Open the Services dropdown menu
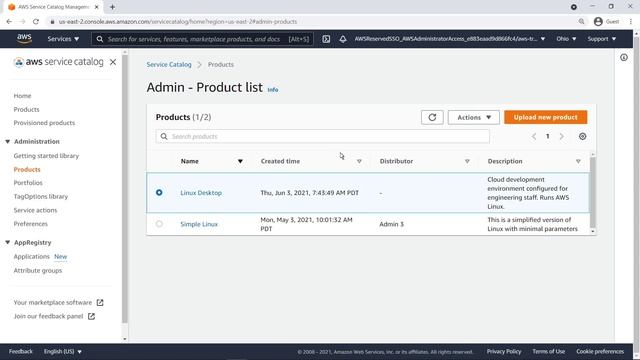Image resolution: width=640 pixels, height=360 pixels. point(63,39)
